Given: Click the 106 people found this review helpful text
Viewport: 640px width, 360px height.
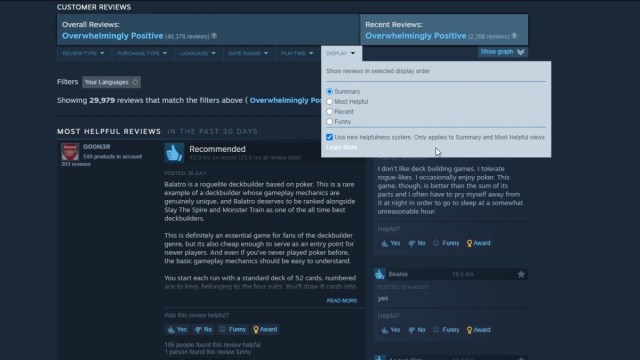Looking at the screenshot, I should 212,345.
